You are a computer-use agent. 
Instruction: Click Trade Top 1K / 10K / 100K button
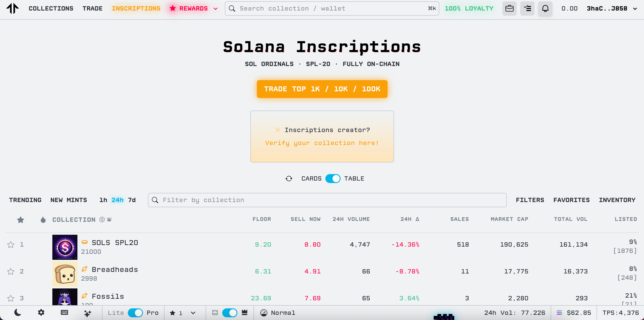point(322,89)
